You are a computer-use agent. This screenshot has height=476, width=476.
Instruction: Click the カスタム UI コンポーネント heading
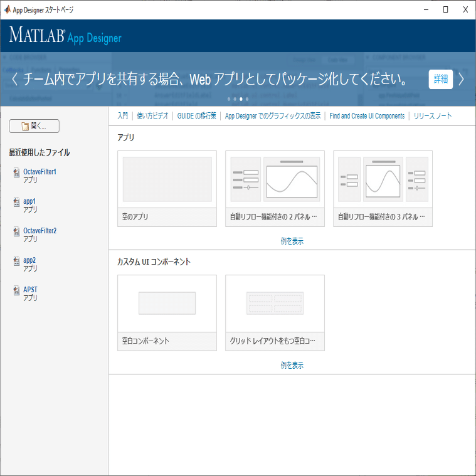[x=154, y=262]
